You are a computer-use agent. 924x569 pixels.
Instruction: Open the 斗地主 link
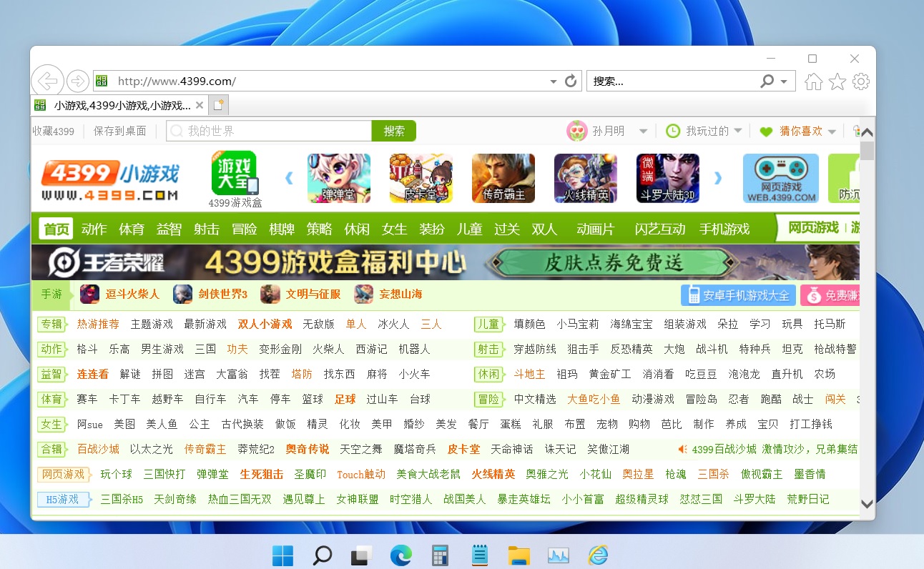[529, 374]
